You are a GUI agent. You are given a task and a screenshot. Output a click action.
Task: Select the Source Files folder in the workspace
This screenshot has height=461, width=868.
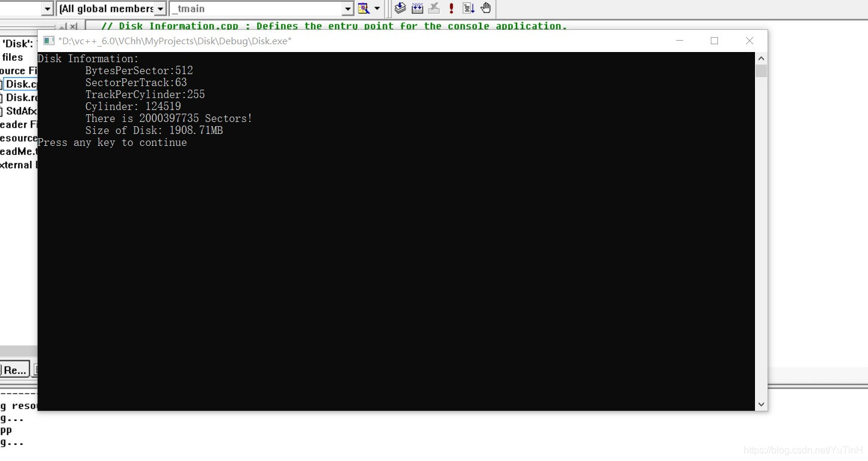click(x=19, y=71)
